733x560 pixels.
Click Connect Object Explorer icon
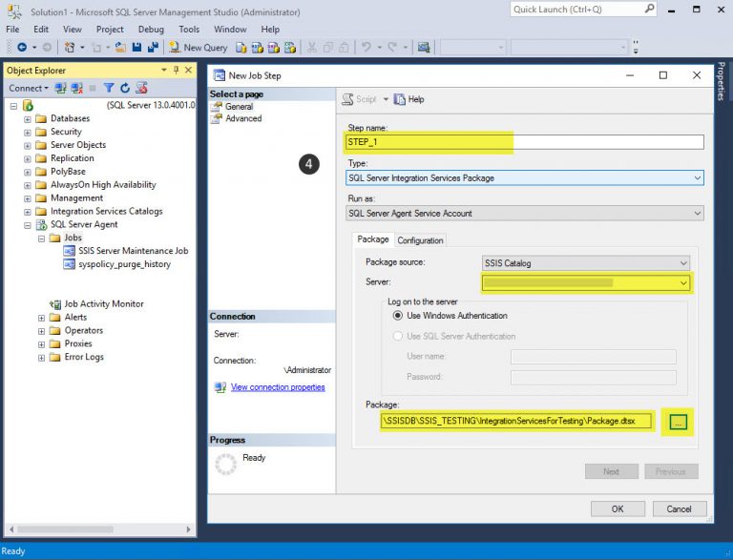click(x=60, y=88)
